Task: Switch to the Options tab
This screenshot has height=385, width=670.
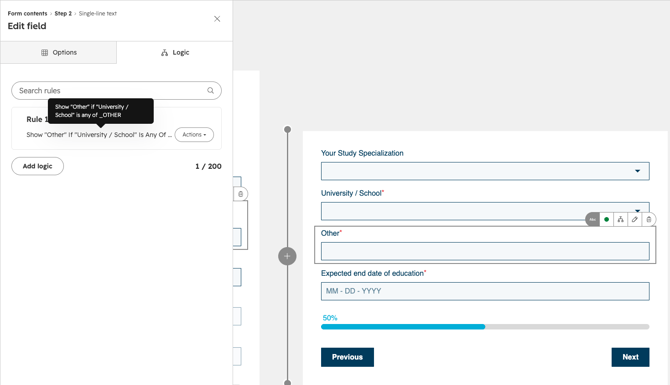Action: (59, 53)
